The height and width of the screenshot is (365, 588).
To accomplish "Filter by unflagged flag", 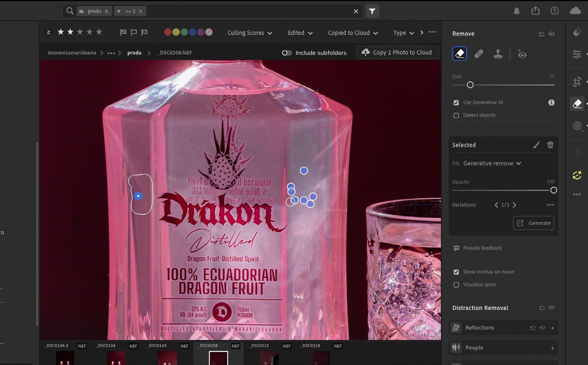I will tap(134, 33).
